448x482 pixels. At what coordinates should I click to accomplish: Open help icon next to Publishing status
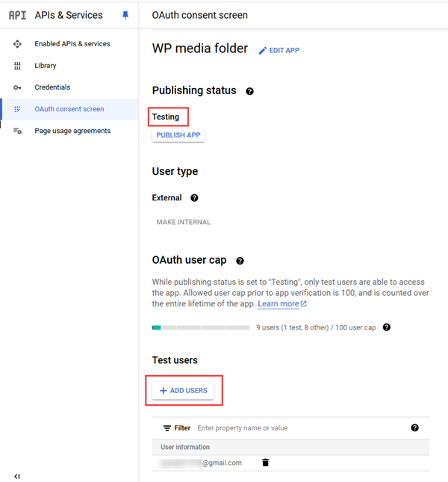249,91
